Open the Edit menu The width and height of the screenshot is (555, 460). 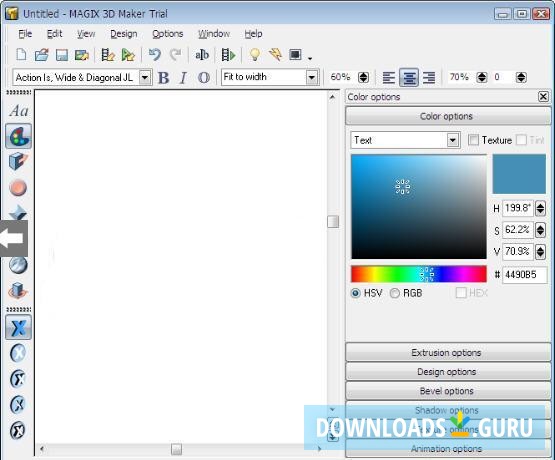point(55,34)
